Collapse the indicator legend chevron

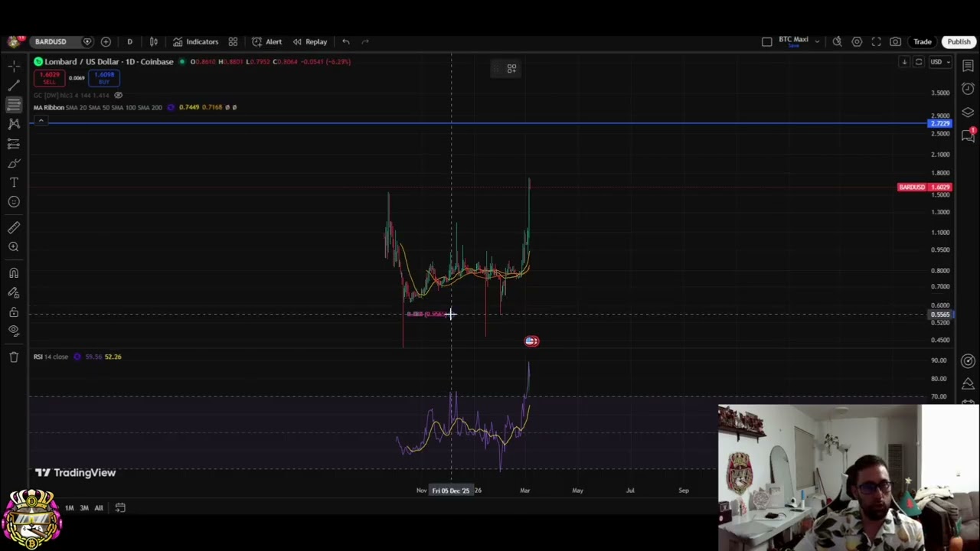point(41,121)
